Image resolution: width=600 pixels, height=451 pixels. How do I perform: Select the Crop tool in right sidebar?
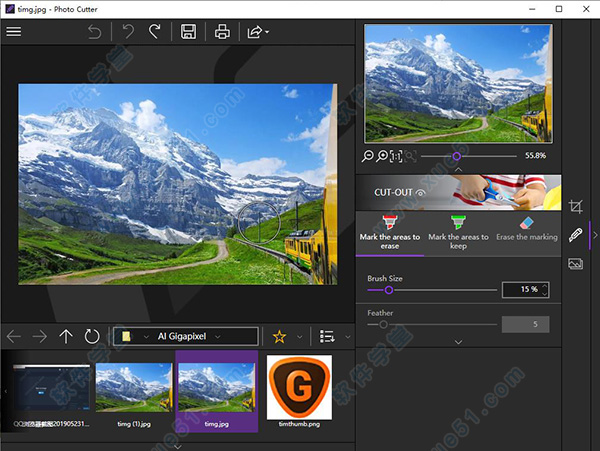coord(575,206)
